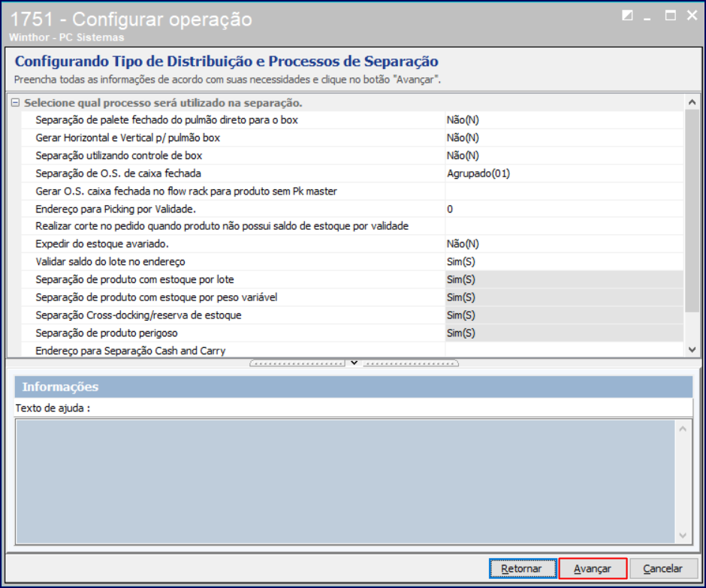The width and height of the screenshot is (706, 588).
Task: Collapse the 'Selecione qual processo' section
Action: 15,103
